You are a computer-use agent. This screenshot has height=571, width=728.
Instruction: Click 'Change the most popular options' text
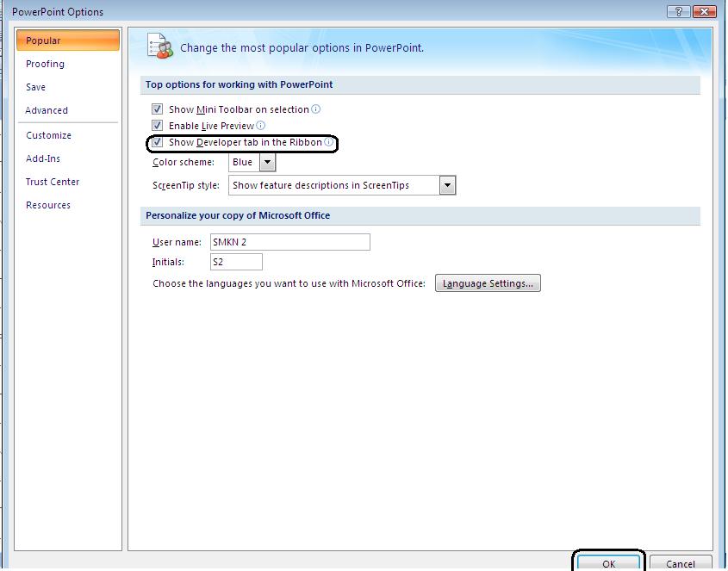pyautogui.click(x=302, y=48)
